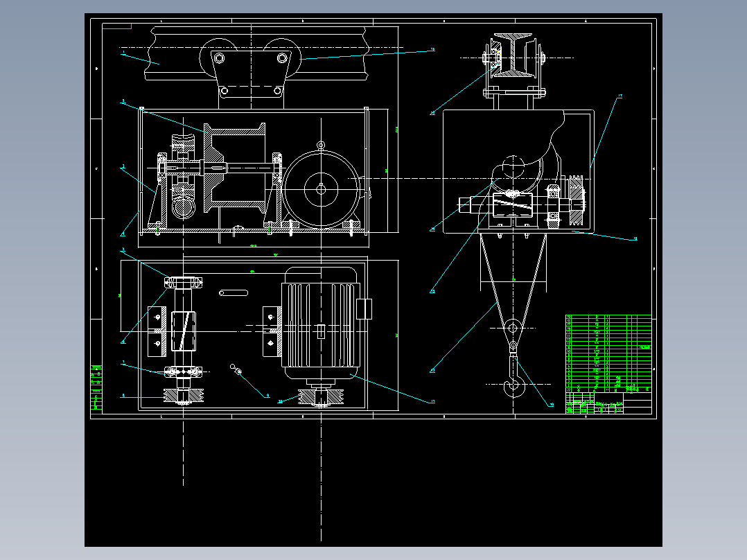Pick the I-beam cross section in the side view
Image resolution: width=747 pixels, height=560 pixels.
click(x=513, y=55)
